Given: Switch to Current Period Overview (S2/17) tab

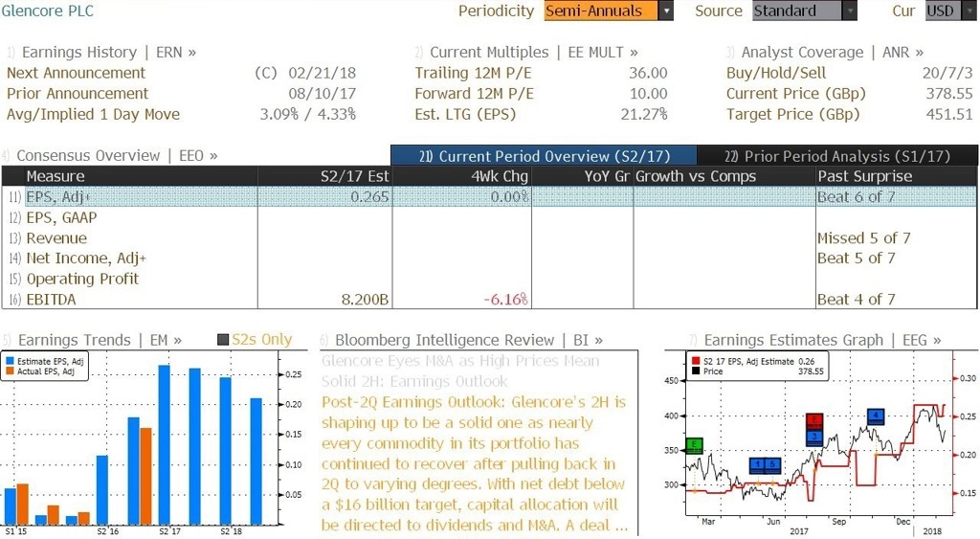Looking at the screenshot, I should tap(544, 156).
